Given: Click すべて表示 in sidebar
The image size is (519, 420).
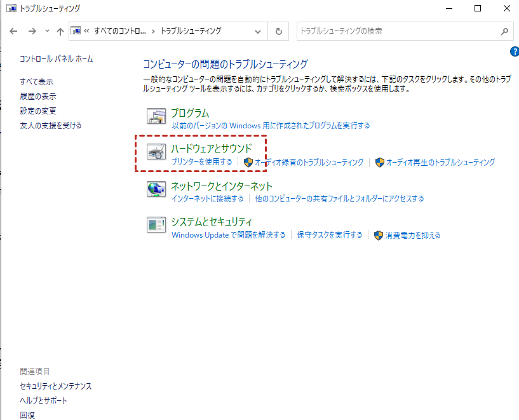Looking at the screenshot, I should pos(36,81).
